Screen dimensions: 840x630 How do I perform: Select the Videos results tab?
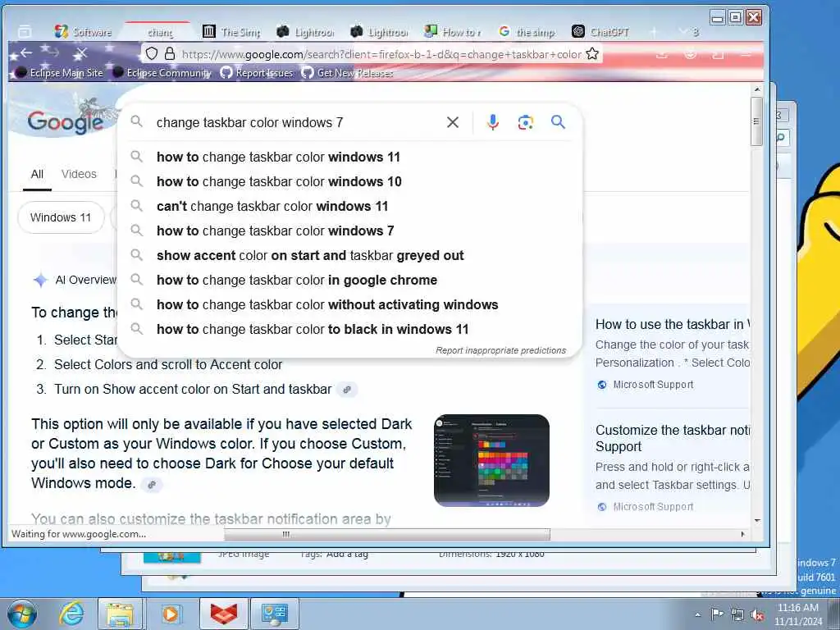(x=79, y=174)
